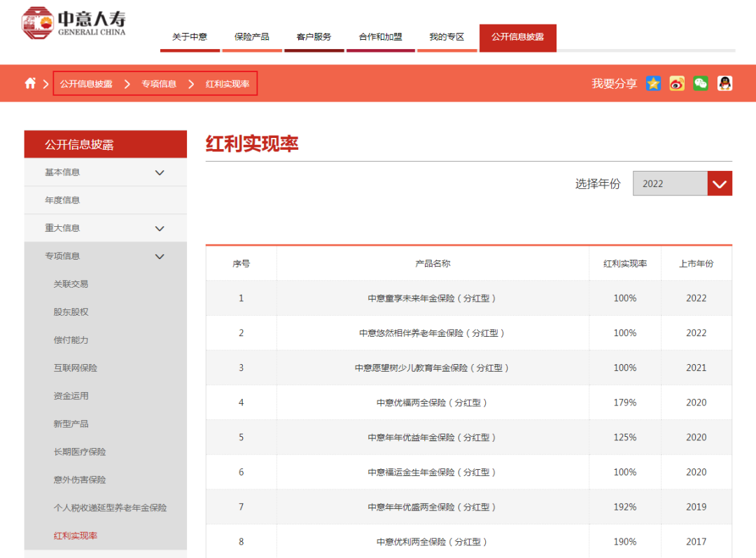Click 红利实现率 table column header

[x=625, y=263]
